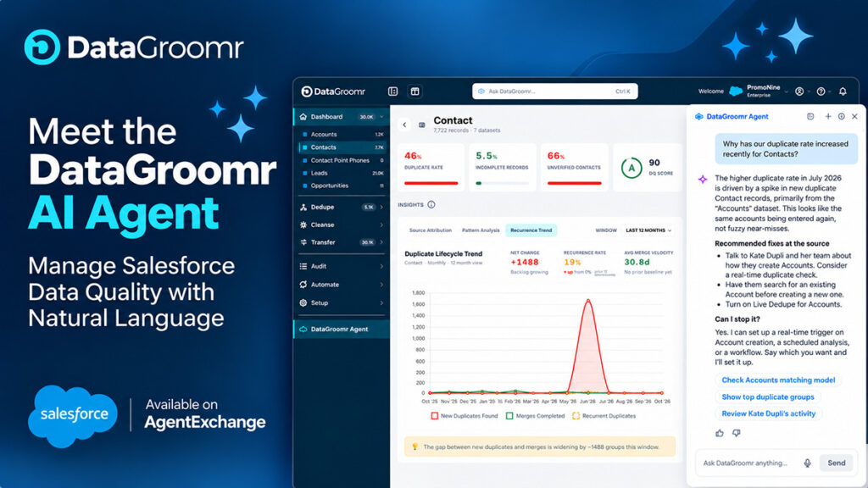Open the help question mark icon

[x=821, y=91]
